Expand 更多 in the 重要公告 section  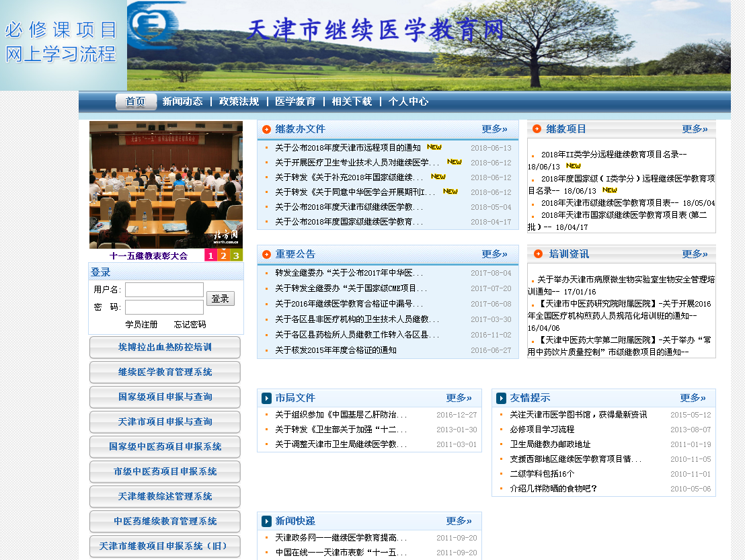[x=494, y=254]
